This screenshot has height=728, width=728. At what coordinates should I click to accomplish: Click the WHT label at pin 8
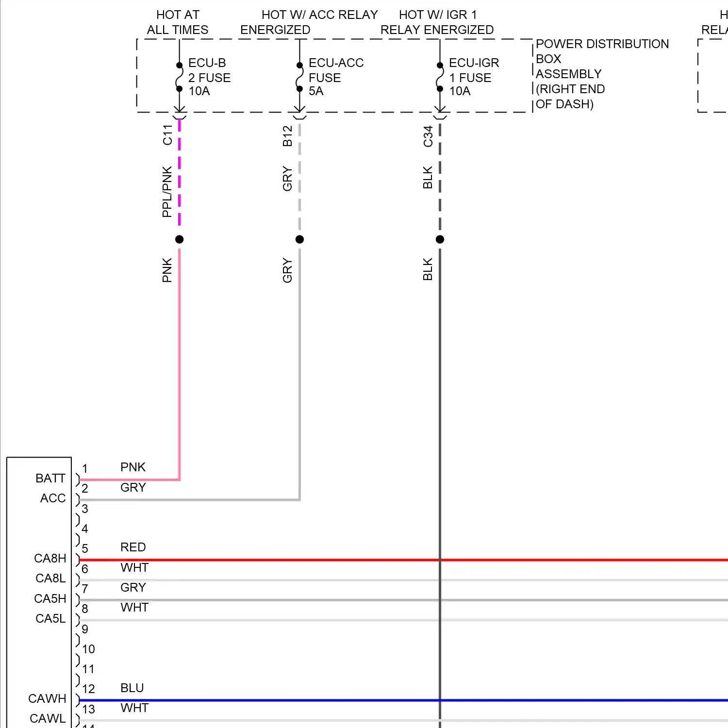pos(134,608)
